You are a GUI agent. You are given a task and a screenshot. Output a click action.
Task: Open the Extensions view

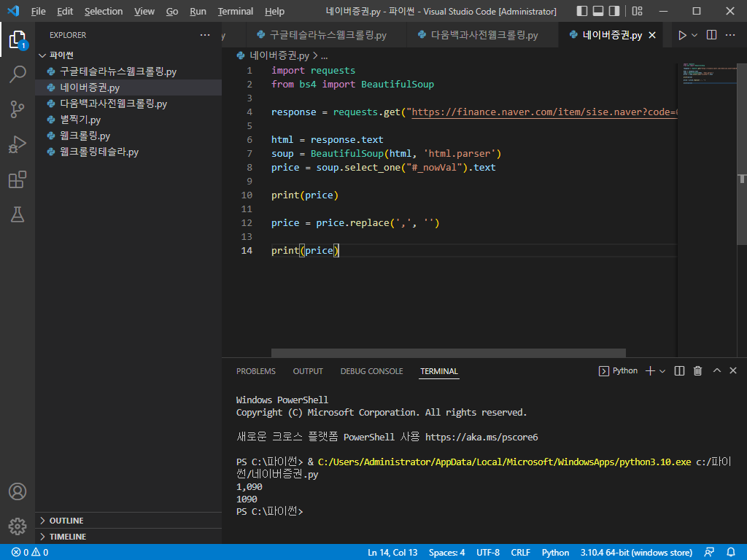click(18, 179)
